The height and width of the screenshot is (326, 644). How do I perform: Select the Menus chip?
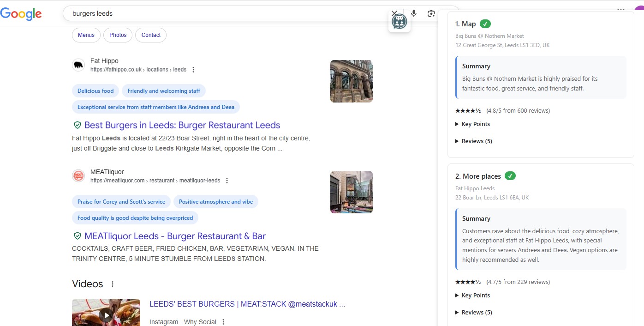click(x=86, y=35)
